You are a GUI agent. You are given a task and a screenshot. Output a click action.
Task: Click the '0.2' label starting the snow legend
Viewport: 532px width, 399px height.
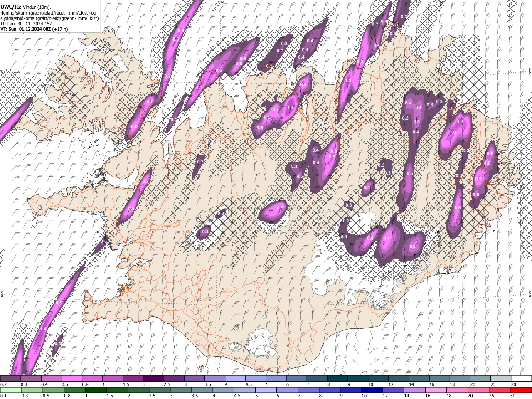click(x=3, y=384)
